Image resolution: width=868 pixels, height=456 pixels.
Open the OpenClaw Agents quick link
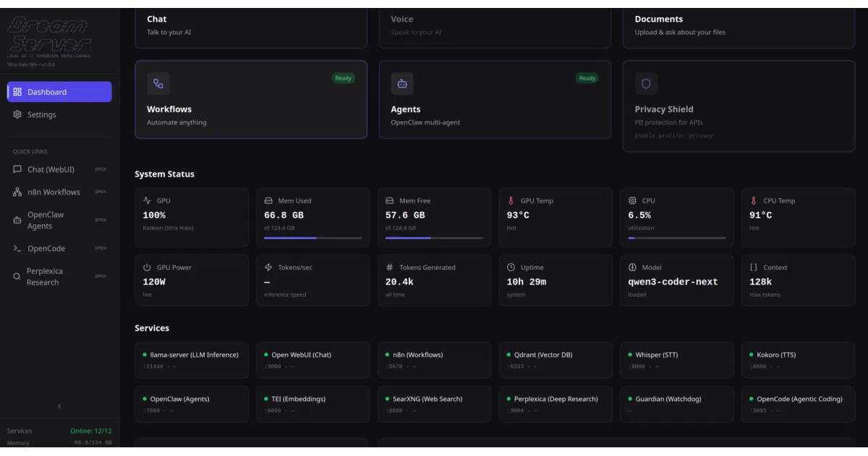coord(59,220)
